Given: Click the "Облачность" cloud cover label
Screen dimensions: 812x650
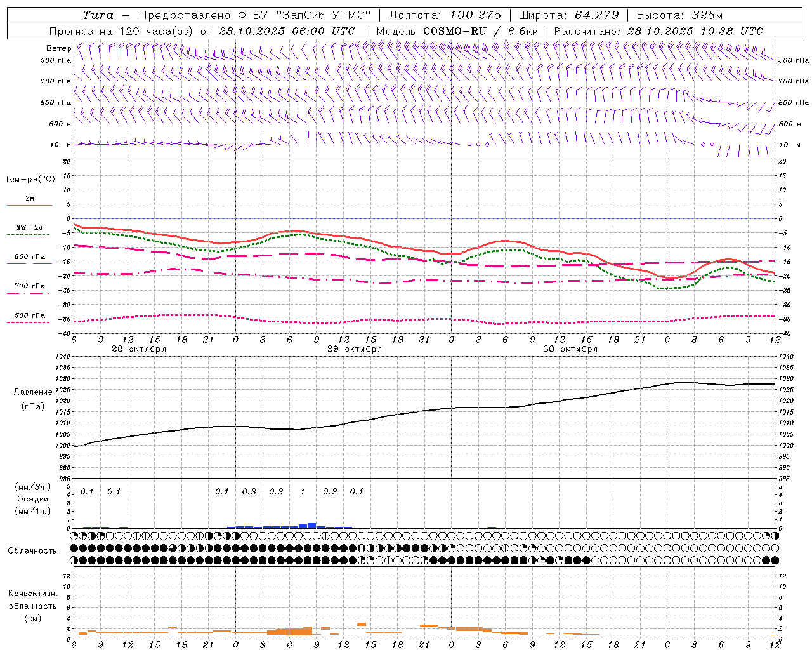Looking at the screenshot, I should [x=32, y=551].
